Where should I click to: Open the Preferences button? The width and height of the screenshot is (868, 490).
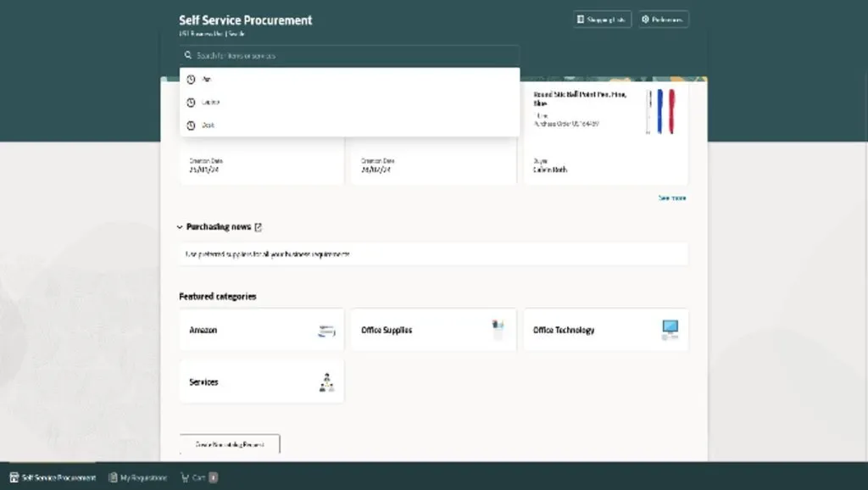pos(663,19)
